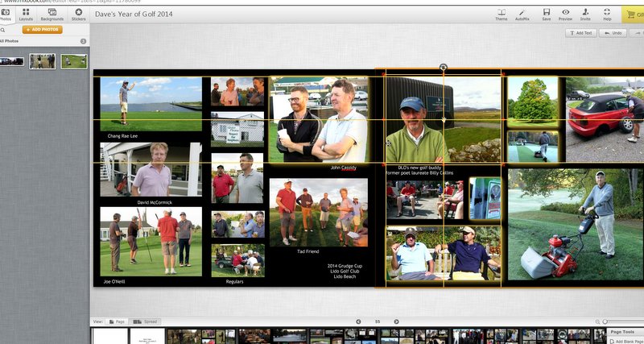Open the Help icon
The image size is (644, 344).
(607, 15)
